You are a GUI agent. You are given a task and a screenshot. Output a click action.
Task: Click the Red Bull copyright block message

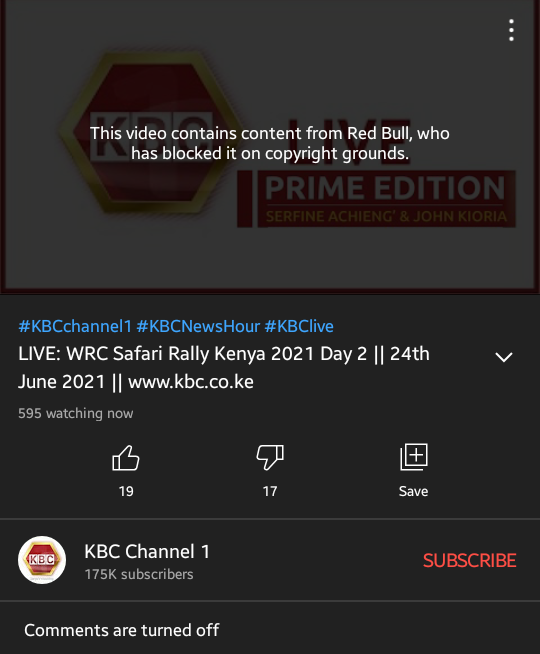pos(270,143)
